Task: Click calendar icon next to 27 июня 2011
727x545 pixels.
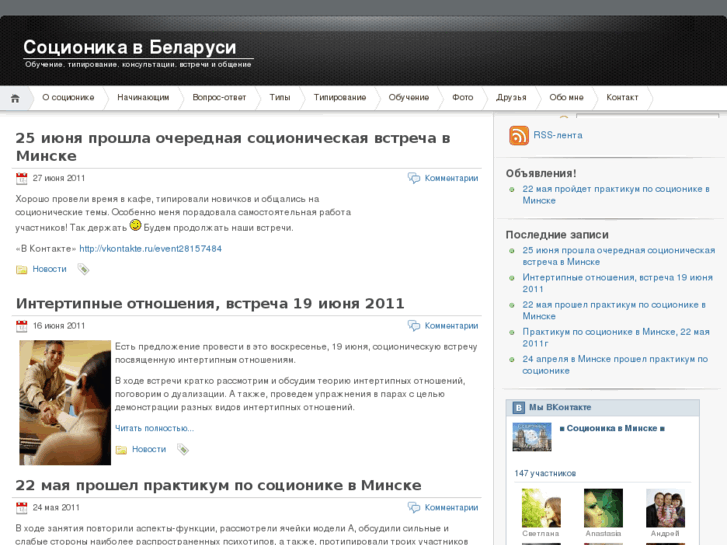Action: 21,179
